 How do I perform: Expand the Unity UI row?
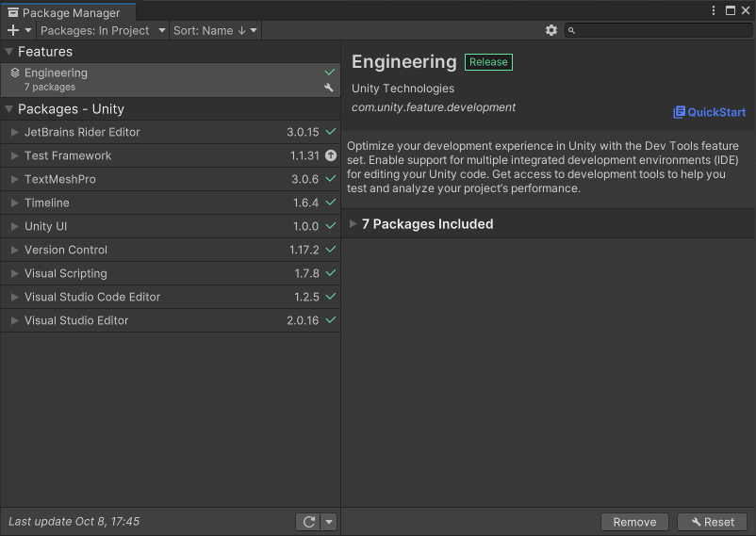pos(14,226)
